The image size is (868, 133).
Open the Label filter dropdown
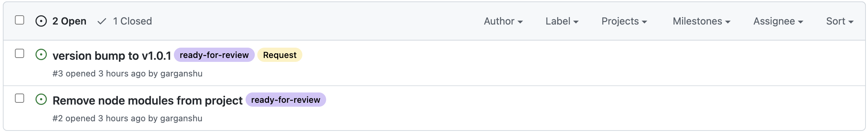click(x=562, y=21)
